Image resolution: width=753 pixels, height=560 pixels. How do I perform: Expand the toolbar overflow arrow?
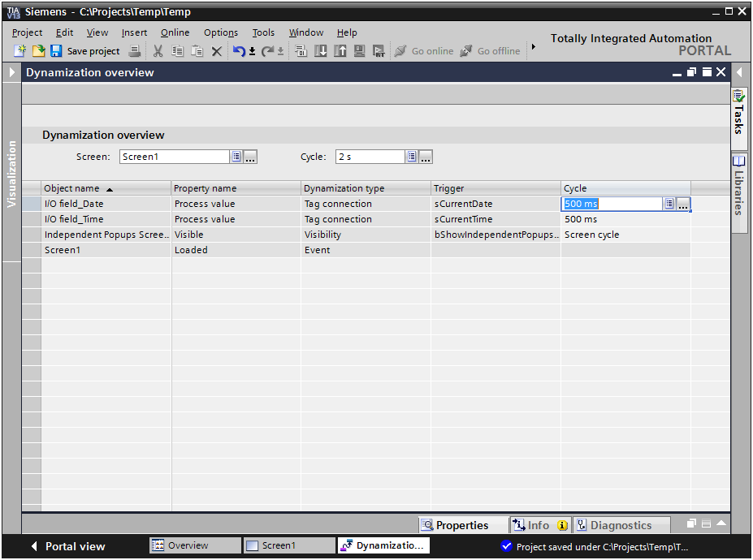tap(533, 46)
